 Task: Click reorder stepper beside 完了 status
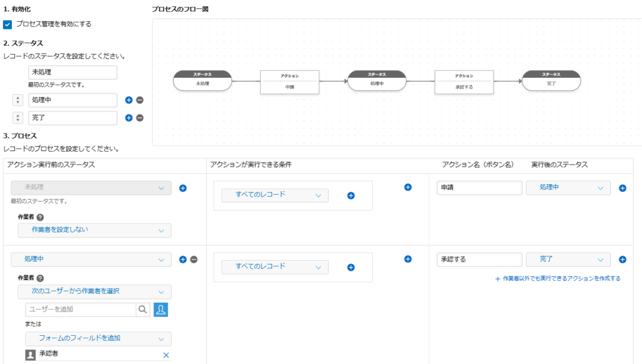[x=19, y=118]
